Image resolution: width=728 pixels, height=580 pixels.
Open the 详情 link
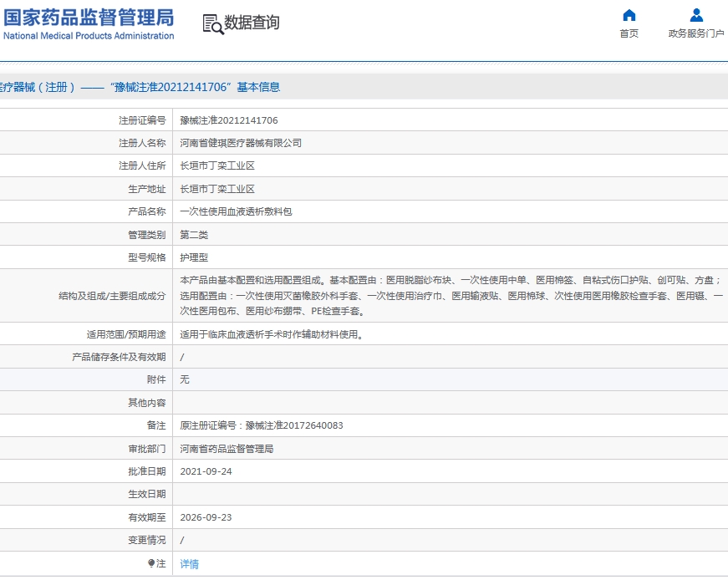tap(190, 564)
